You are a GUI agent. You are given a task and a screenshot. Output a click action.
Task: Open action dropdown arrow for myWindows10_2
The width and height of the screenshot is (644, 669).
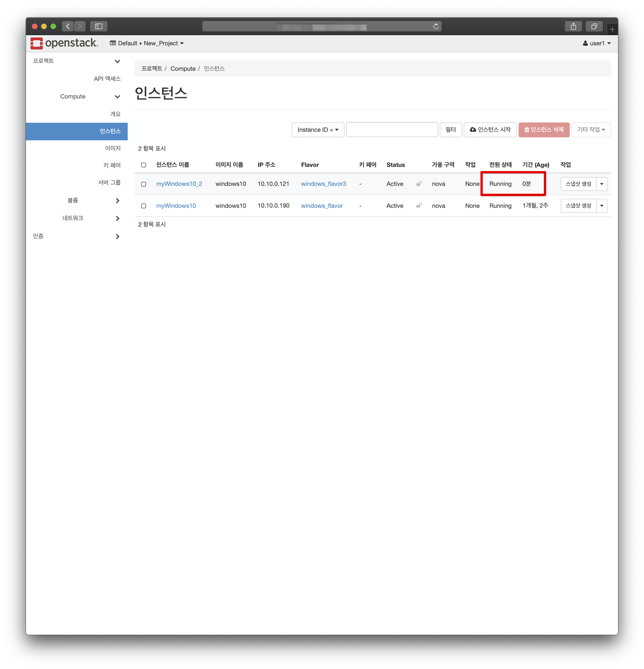click(x=602, y=184)
